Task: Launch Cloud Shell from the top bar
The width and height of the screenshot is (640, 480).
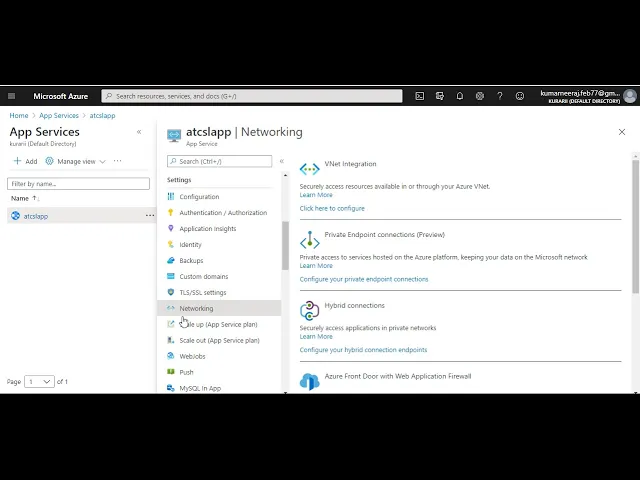Action: (420, 96)
